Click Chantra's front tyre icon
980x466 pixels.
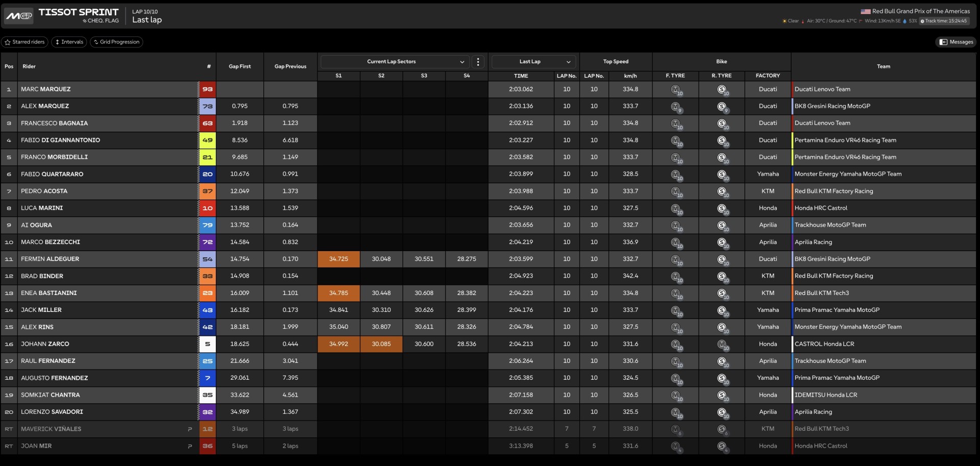[x=676, y=396]
